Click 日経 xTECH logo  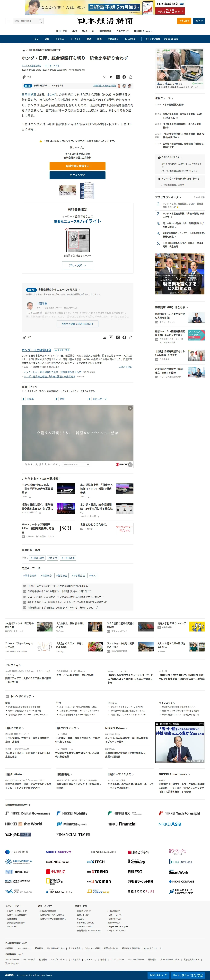tap(96, 862)
